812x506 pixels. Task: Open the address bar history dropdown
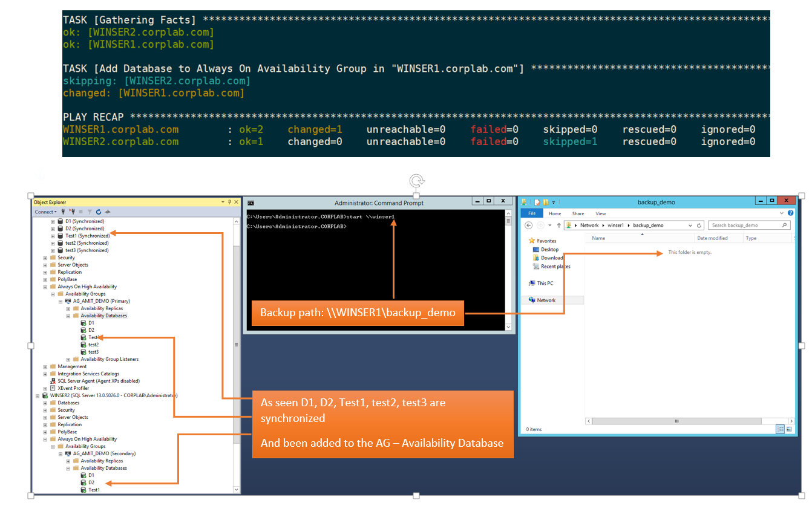690,225
